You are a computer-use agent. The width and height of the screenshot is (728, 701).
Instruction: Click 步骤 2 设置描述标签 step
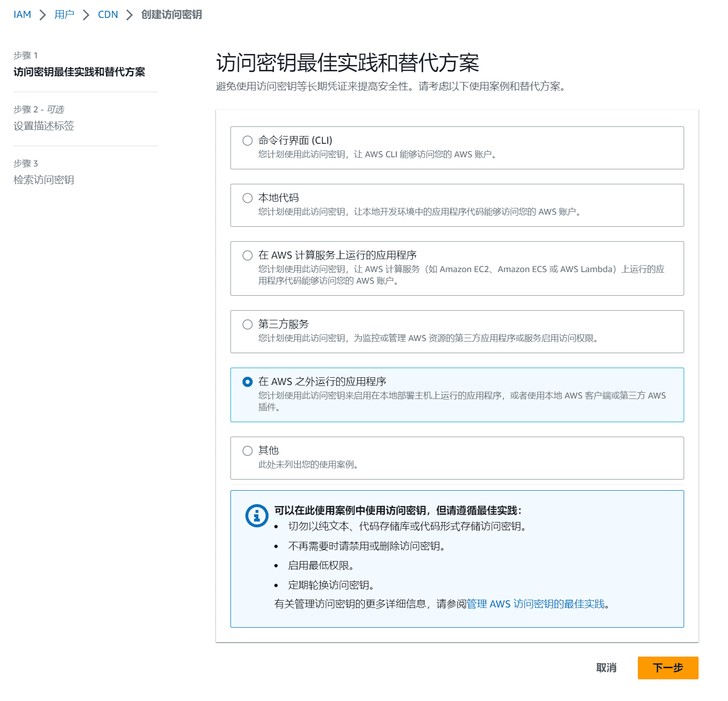(x=45, y=126)
